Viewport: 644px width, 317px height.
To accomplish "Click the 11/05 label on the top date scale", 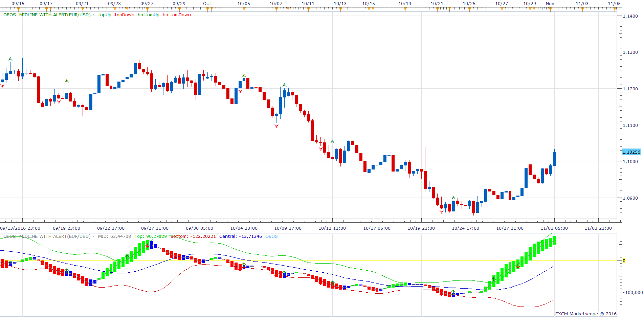I will coord(614,4).
